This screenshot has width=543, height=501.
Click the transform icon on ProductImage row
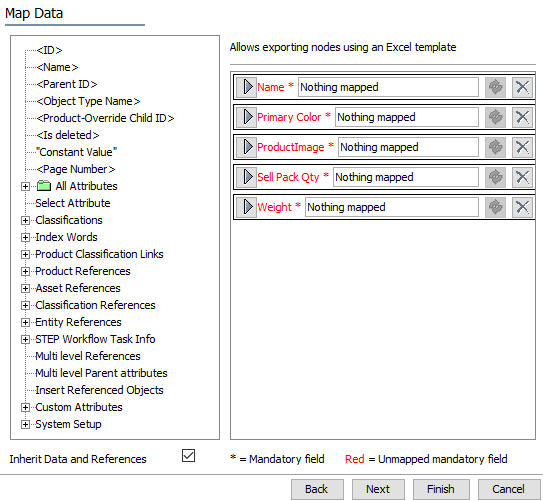[495, 147]
